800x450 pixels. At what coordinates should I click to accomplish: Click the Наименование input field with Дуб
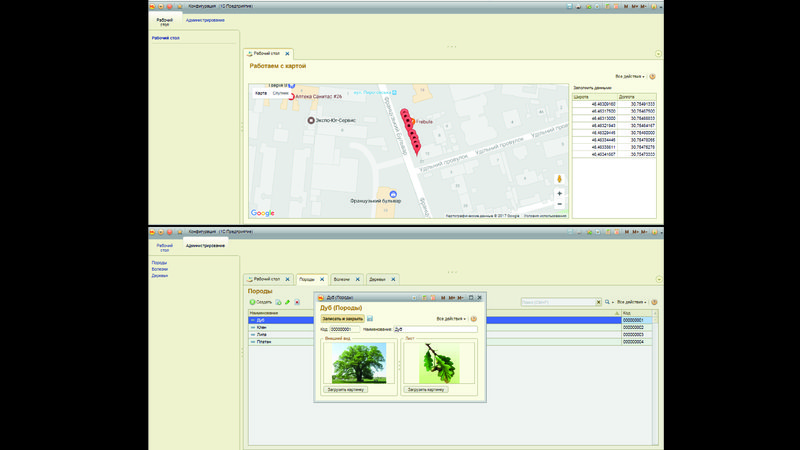click(x=435, y=329)
